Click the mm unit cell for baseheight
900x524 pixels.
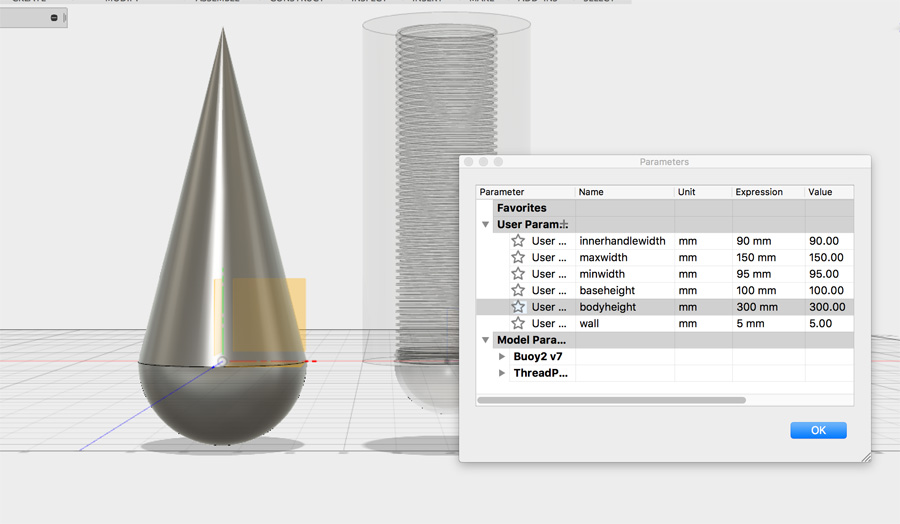703,290
